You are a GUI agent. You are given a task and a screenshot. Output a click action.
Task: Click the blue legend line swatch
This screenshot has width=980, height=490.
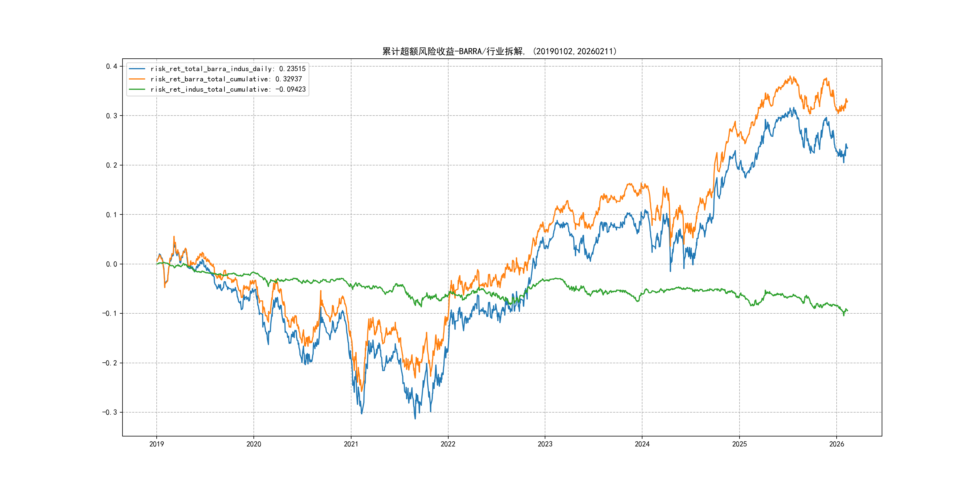[137, 69]
